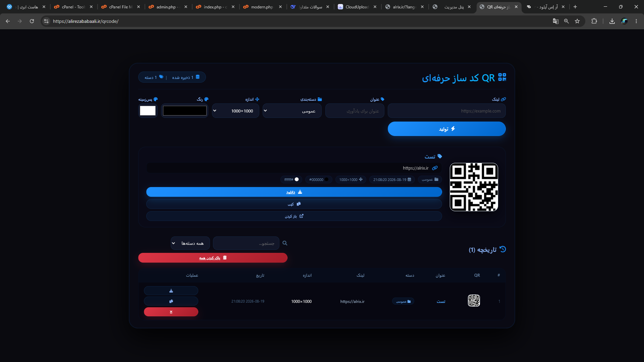
Task: Open Chrome three-dot menu
Action: click(636, 21)
